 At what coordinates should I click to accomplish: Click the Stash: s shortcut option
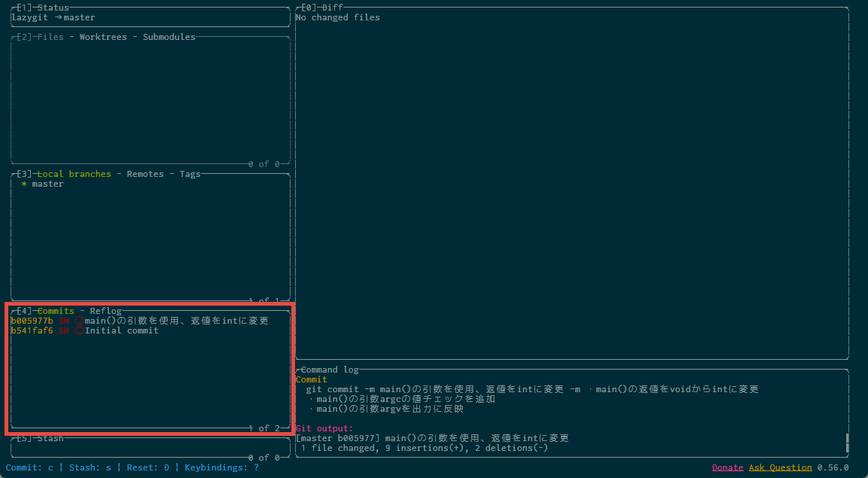[x=90, y=467]
